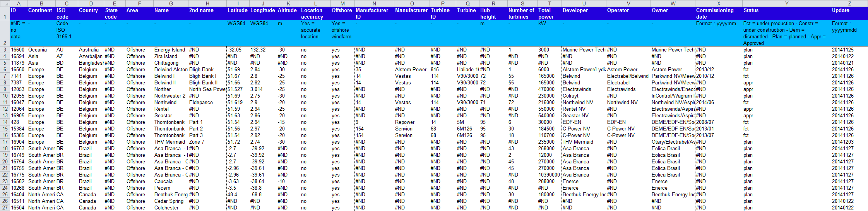Select the 'Pecem' name cell
The image size is (868, 211).
171,188
